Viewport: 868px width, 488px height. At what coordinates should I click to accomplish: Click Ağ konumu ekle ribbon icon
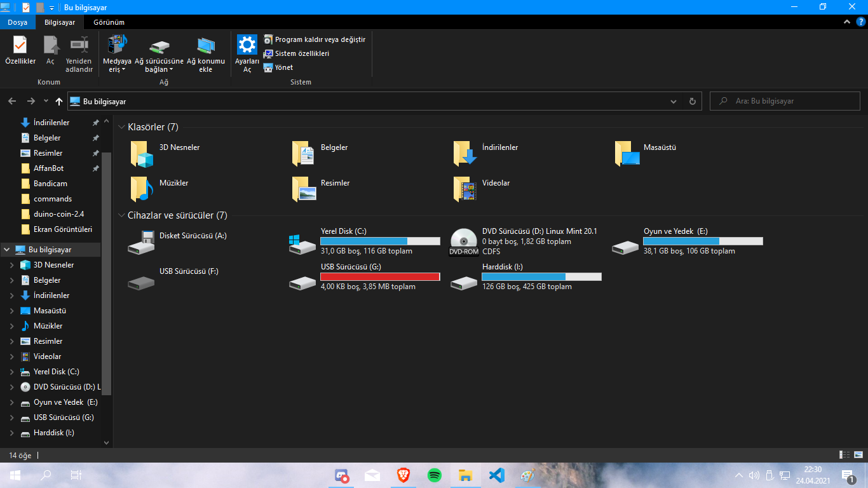(x=205, y=54)
